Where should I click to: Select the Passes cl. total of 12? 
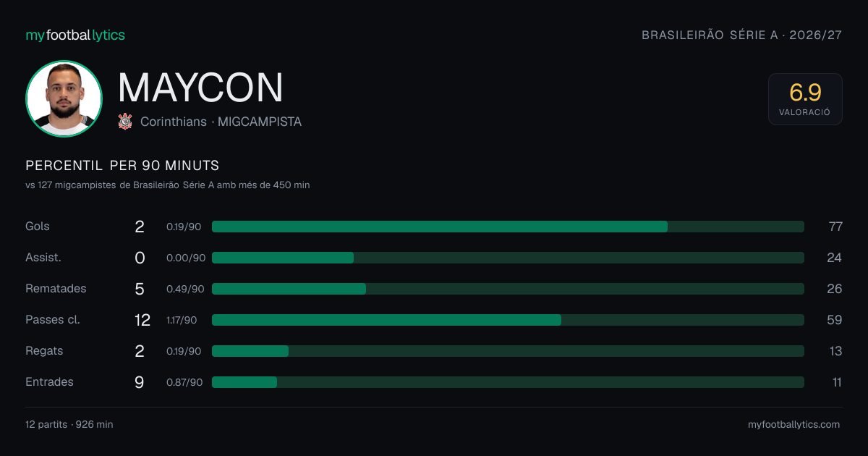[x=142, y=320]
